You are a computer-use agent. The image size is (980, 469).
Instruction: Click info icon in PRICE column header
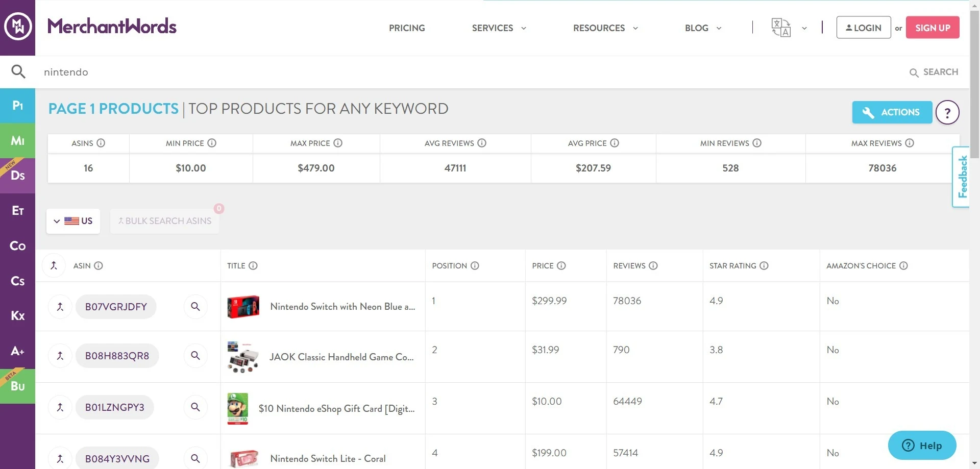(561, 265)
